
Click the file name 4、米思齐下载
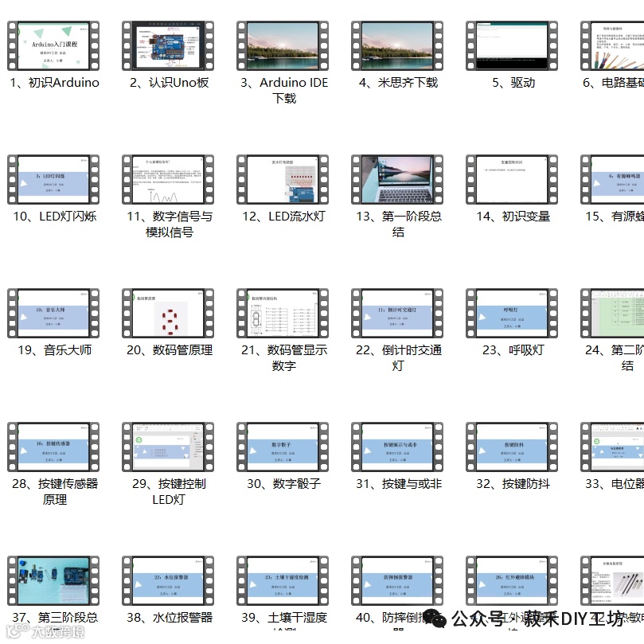point(398,83)
